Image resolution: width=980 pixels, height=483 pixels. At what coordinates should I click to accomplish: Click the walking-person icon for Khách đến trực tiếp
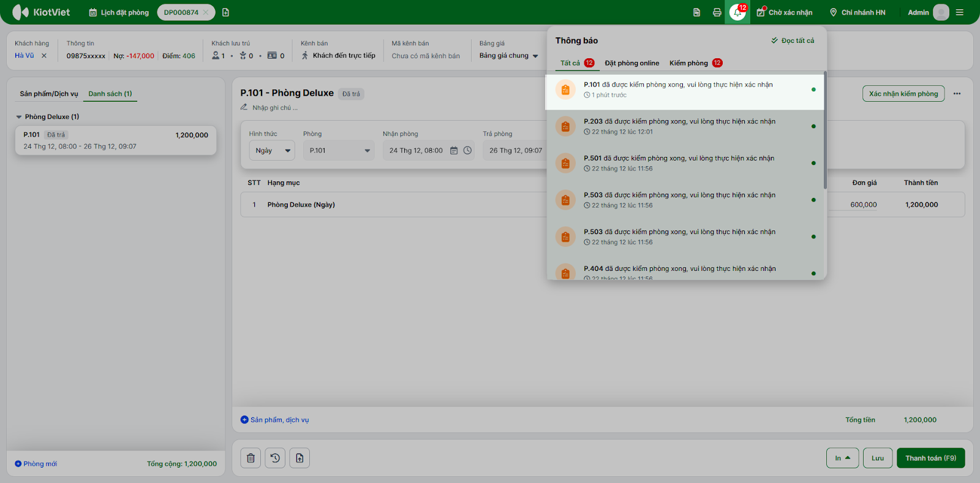[305, 56]
